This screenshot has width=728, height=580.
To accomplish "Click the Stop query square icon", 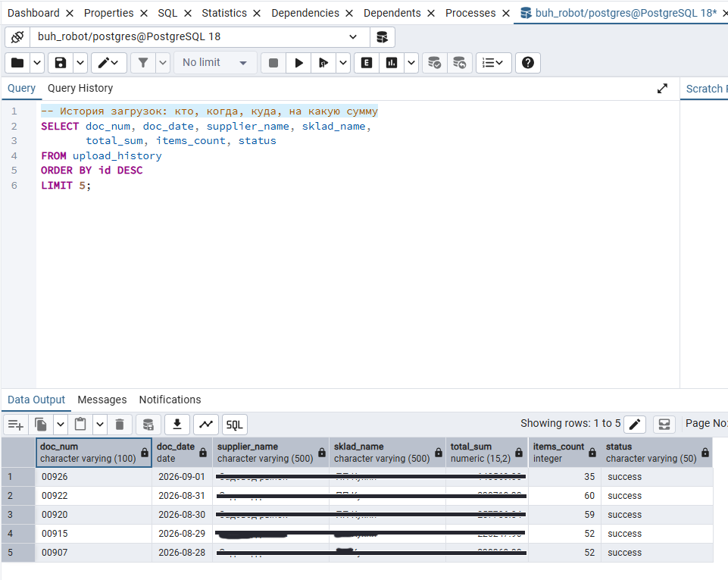I will [273, 63].
